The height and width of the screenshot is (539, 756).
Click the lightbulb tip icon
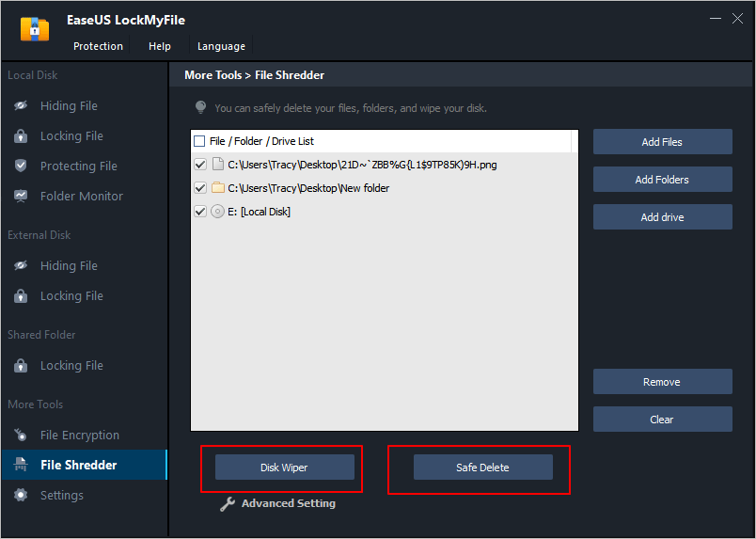point(200,108)
